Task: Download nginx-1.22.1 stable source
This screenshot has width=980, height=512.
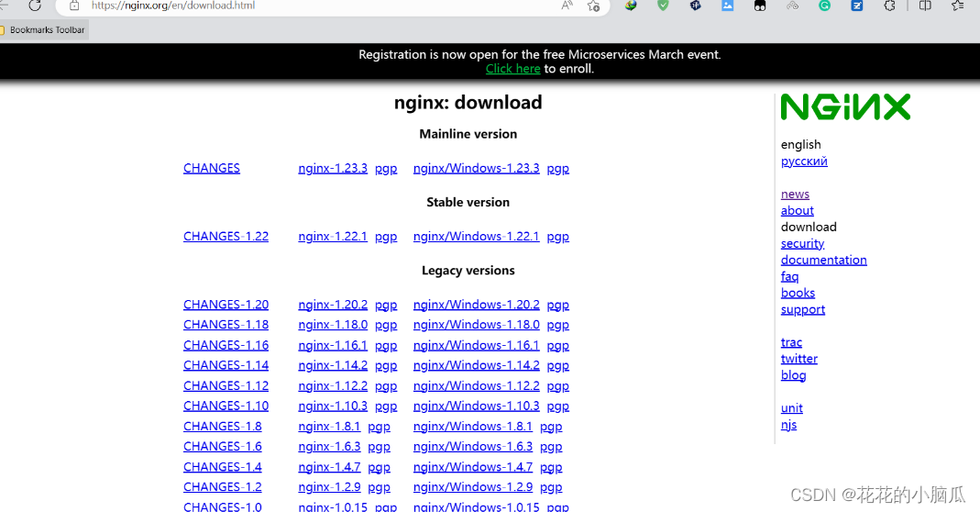Action: (x=333, y=237)
